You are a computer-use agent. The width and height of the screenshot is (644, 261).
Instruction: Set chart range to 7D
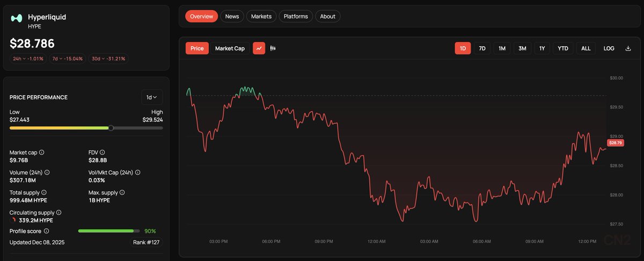(482, 48)
